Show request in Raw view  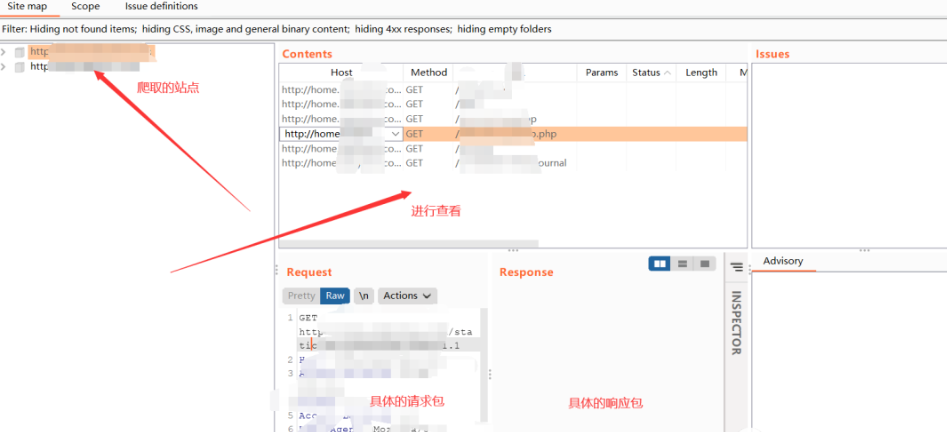point(335,295)
